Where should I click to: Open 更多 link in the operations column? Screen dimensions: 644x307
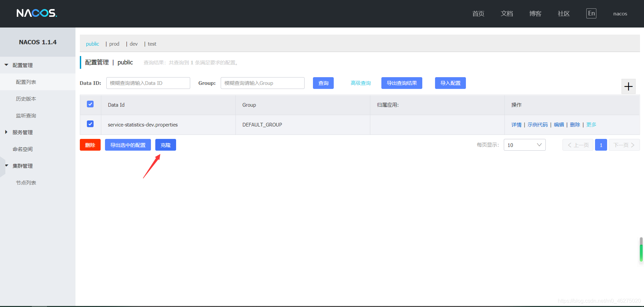pos(591,125)
